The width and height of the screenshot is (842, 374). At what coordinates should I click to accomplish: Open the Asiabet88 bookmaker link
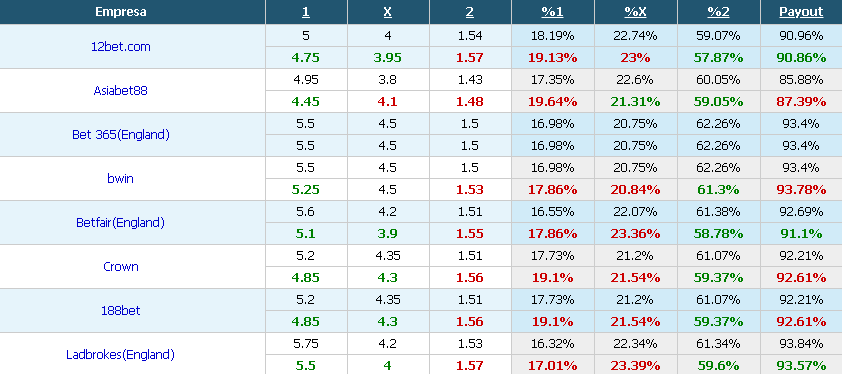pyautogui.click(x=120, y=91)
